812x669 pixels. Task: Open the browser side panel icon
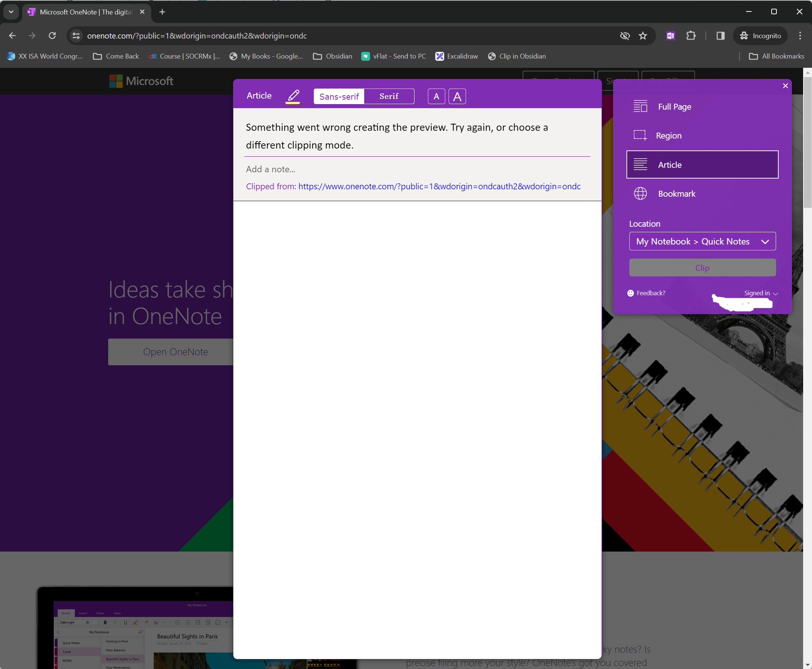tap(720, 36)
